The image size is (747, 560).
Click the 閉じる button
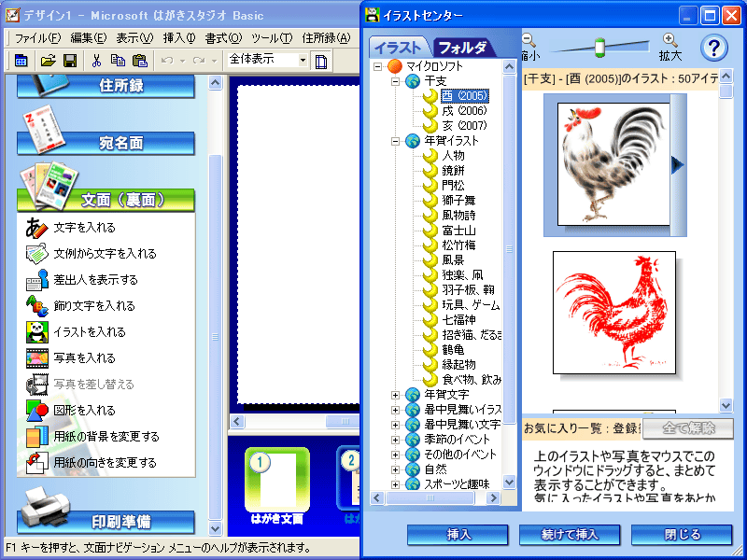coord(681,535)
